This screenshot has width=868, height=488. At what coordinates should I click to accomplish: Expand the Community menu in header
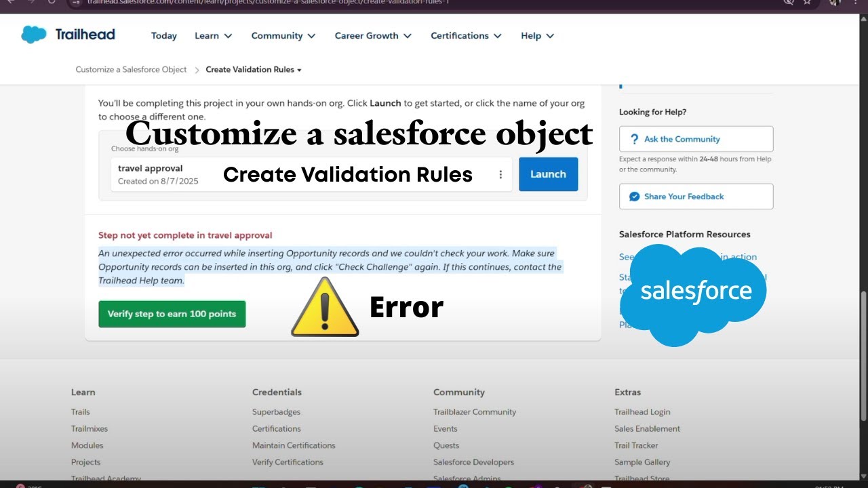[283, 36]
